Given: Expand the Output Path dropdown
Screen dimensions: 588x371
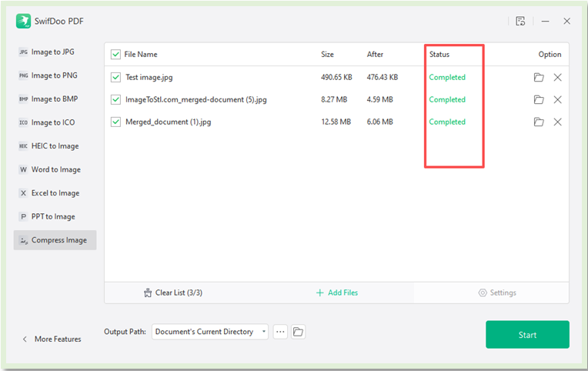Looking at the screenshot, I should point(264,332).
